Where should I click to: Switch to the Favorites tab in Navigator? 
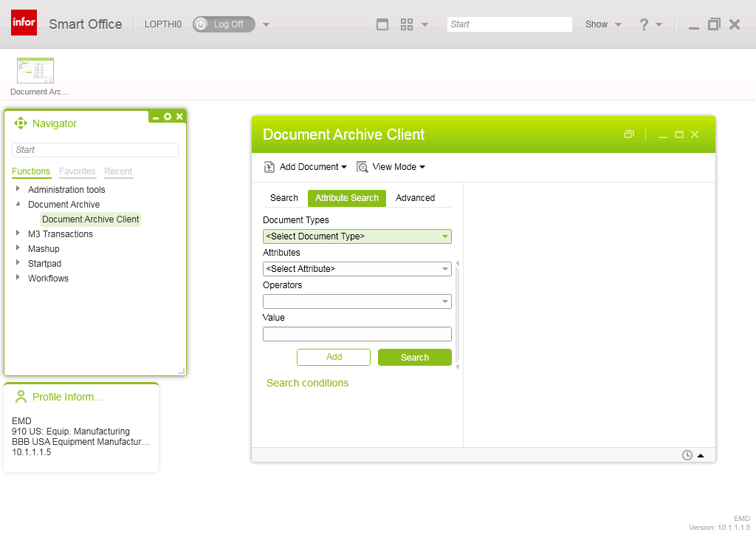[77, 171]
